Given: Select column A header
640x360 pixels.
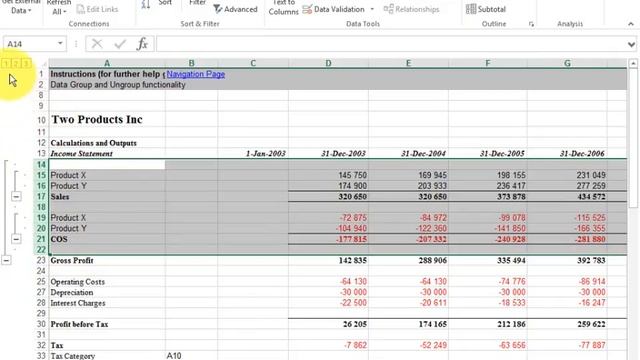Looking at the screenshot, I should click(x=107, y=63).
